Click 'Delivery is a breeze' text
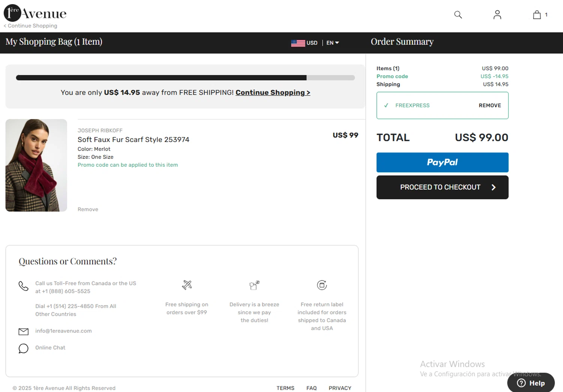This screenshot has width=563, height=392. (254, 312)
